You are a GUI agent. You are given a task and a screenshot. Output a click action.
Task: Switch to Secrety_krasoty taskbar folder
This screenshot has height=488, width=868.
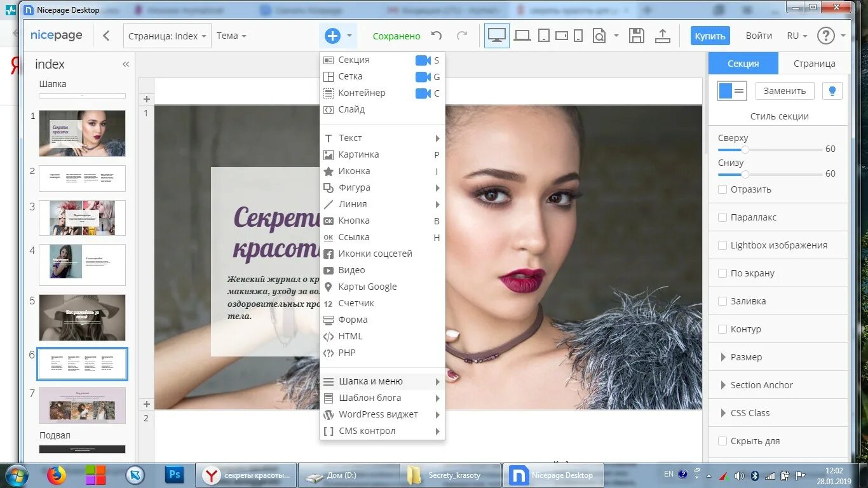click(x=451, y=475)
